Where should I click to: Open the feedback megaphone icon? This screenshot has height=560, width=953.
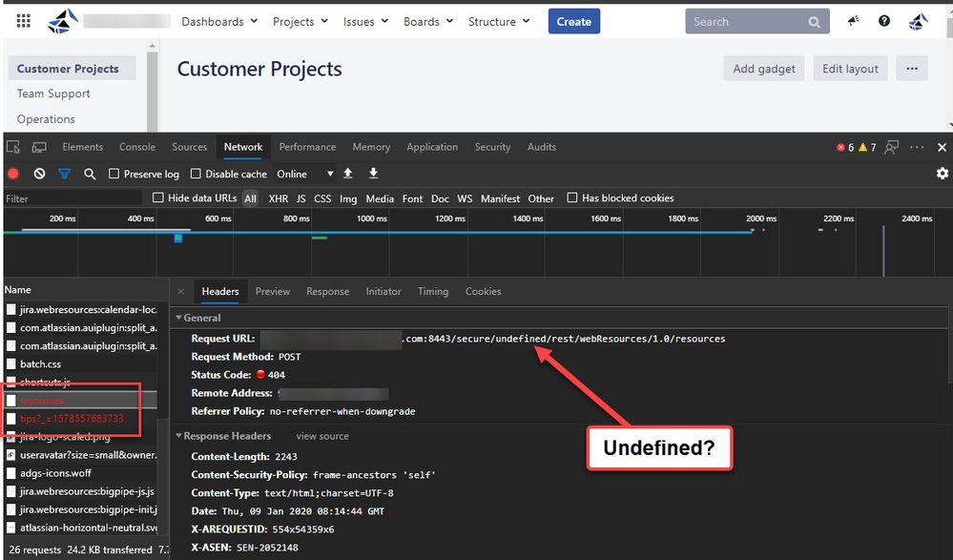[x=854, y=21]
